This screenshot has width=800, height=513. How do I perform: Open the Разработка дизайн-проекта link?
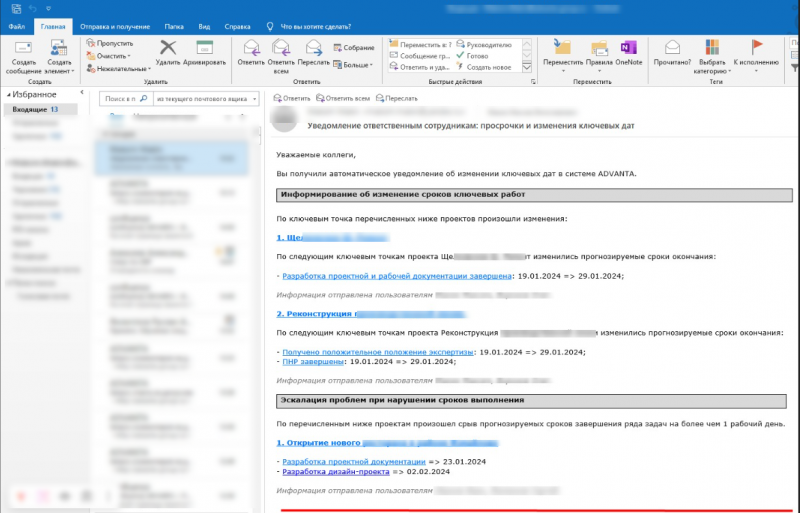pos(336,471)
